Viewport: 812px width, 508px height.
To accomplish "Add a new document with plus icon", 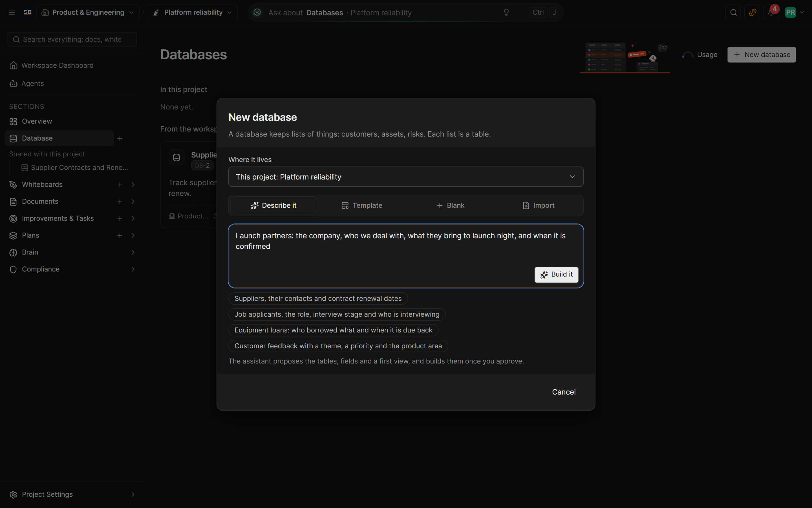I will coord(120,202).
